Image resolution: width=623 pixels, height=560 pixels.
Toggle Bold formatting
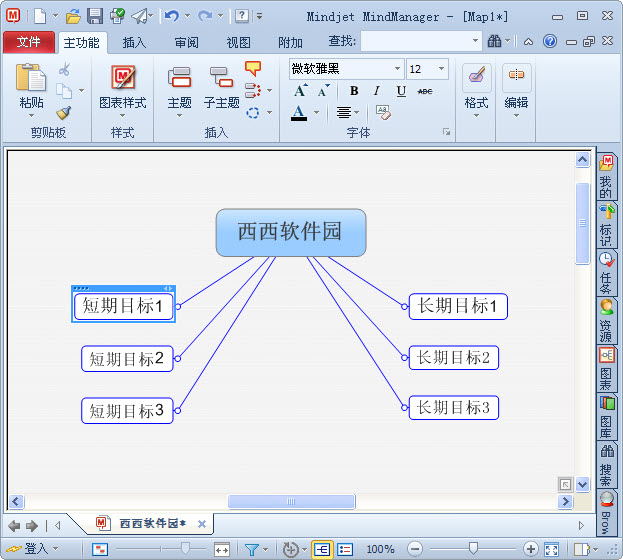click(354, 91)
